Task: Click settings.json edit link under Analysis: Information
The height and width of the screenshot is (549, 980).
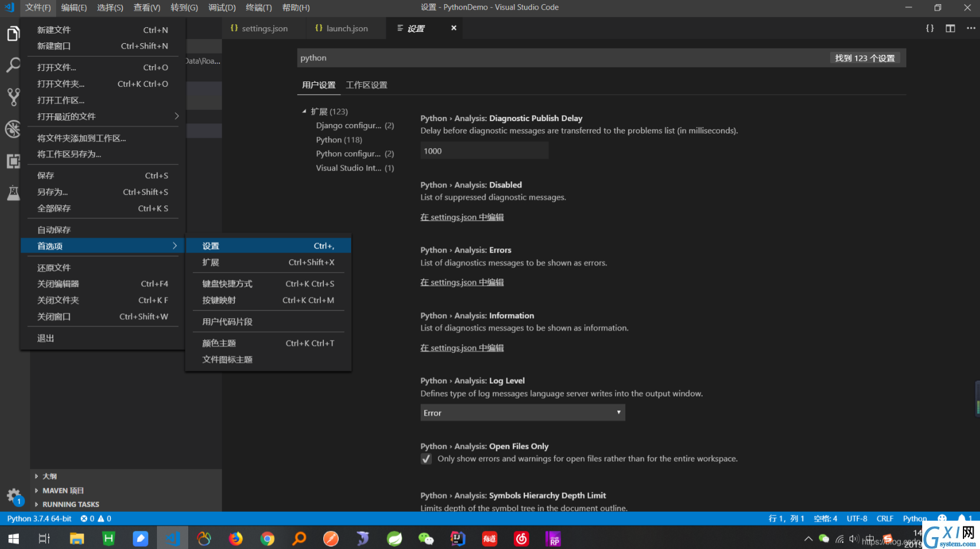Action: point(462,348)
